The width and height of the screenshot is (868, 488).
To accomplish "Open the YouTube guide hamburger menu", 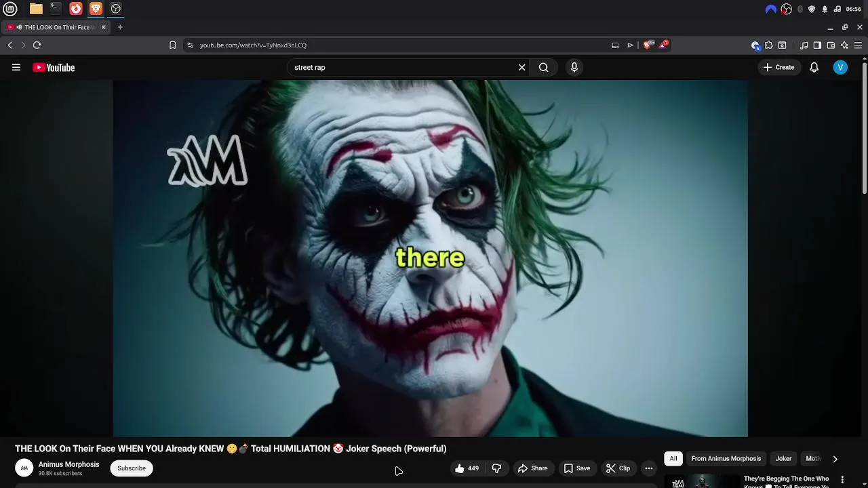I will (16, 68).
